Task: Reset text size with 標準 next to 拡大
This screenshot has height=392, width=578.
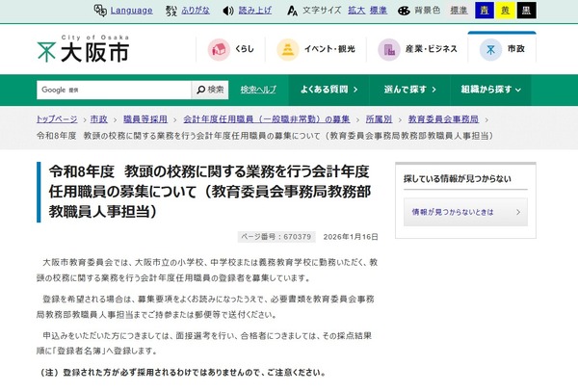Action: pyautogui.click(x=379, y=11)
